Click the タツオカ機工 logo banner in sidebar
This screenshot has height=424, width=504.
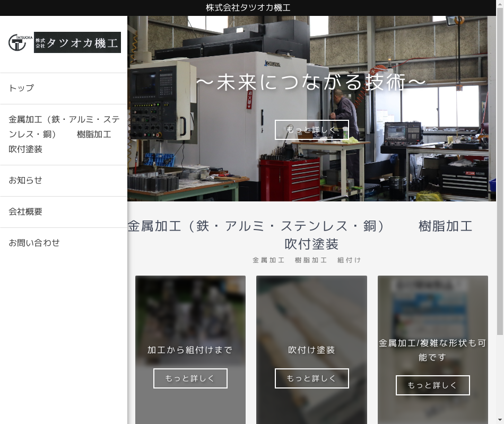77,42
